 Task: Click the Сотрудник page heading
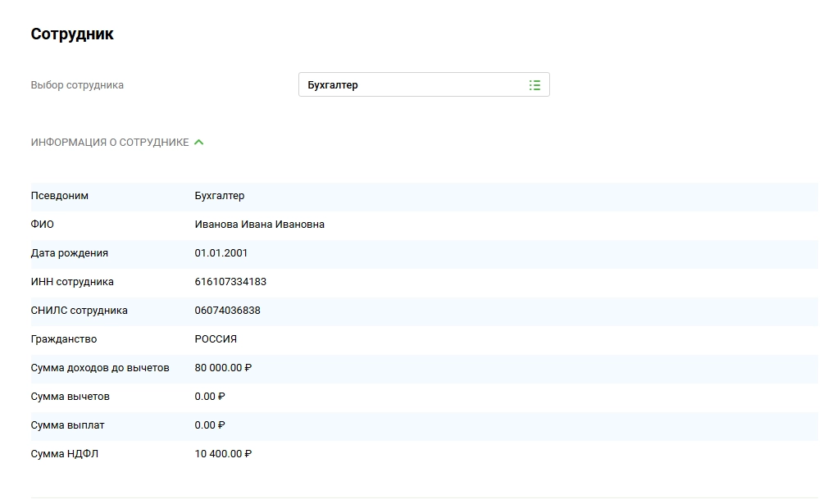click(x=72, y=34)
